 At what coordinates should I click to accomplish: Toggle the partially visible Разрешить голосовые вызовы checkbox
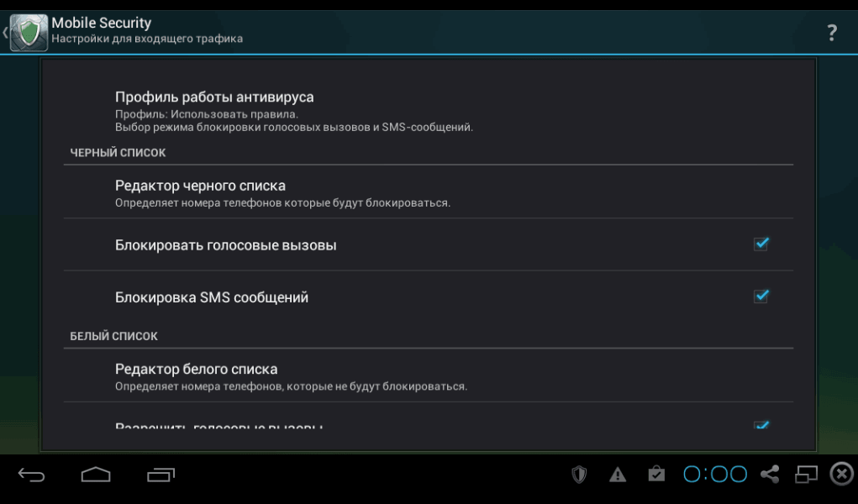pyautogui.click(x=761, y=425)
